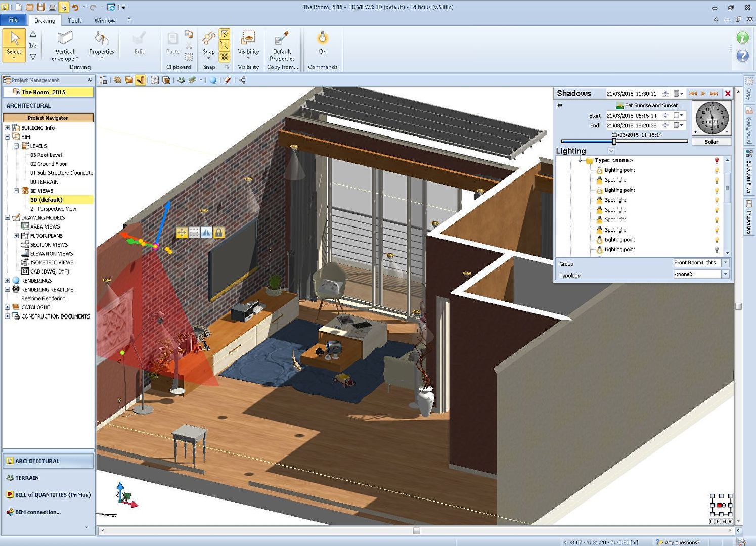Click the Set Sunrise and Sunset button
756x546 pixels.
tap(648, 105)
